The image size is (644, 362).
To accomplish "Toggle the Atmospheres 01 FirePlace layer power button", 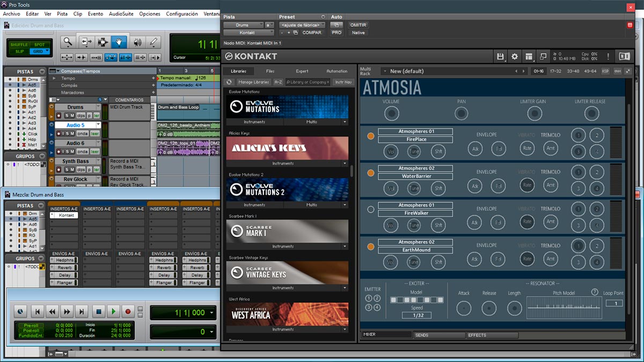I will 370,136.
